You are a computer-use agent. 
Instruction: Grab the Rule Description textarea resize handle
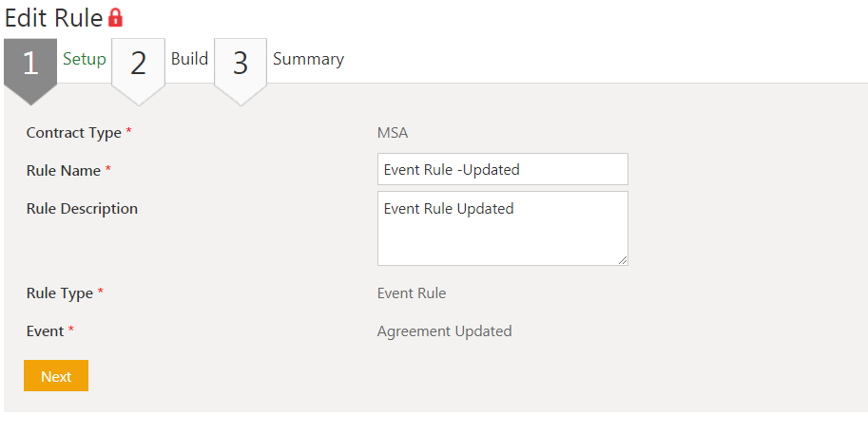(623, 260)
